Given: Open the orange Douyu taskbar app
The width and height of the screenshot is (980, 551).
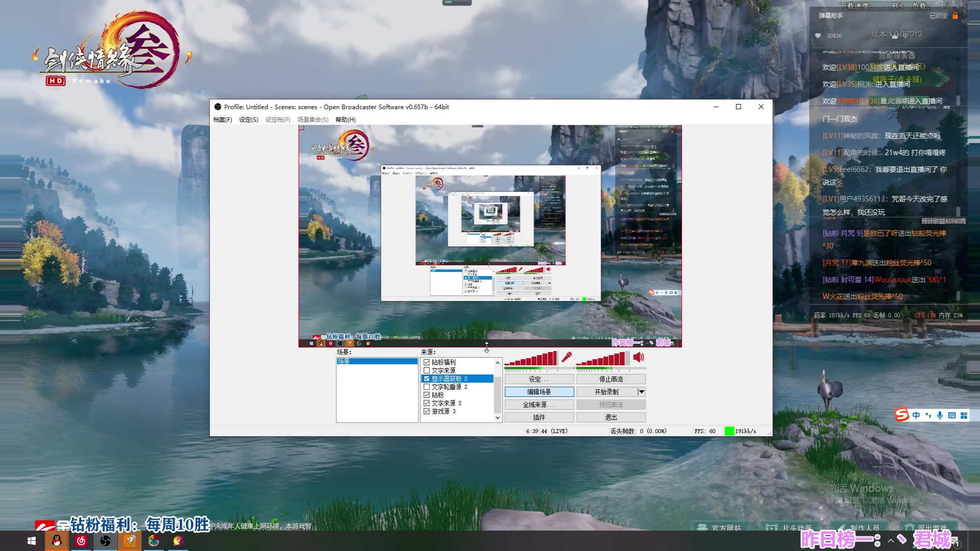Looking at the screenshot, I should click(x=130, y=541).
